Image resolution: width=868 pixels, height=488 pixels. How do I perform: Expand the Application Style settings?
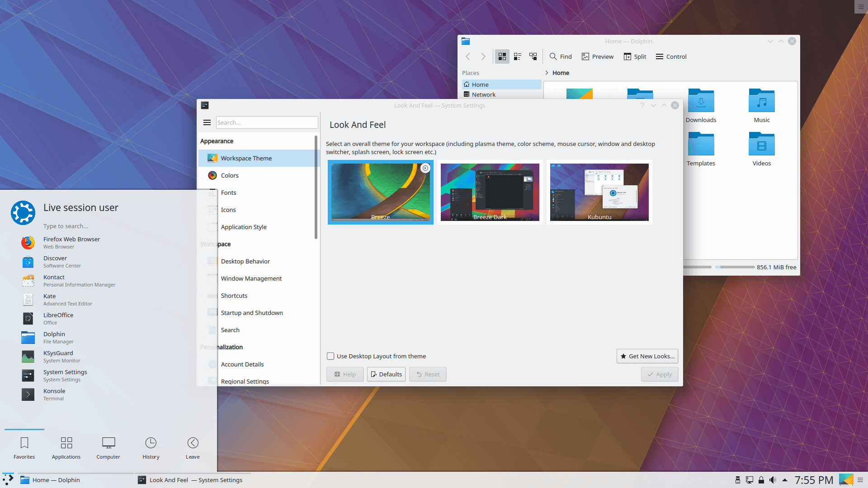tap(243, 226)
